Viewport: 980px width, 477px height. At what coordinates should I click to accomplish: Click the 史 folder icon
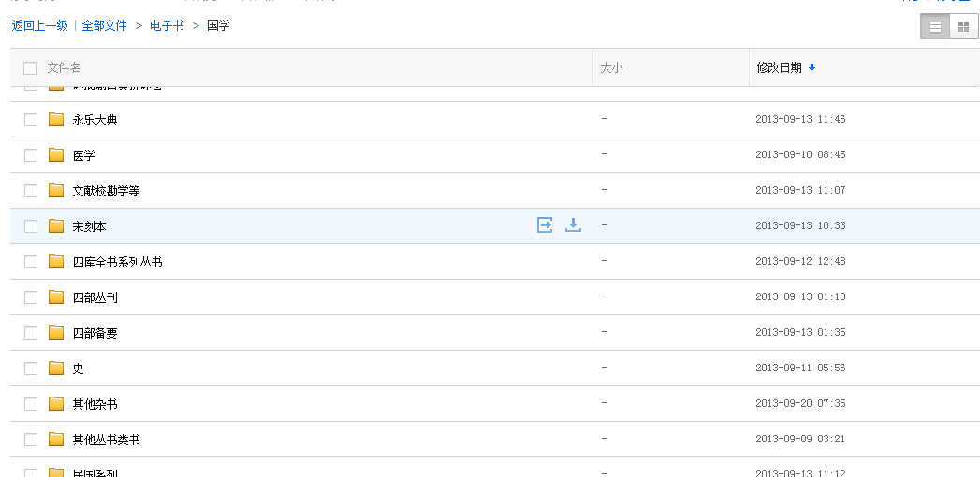pyautogui.click(x=56, y=369)
